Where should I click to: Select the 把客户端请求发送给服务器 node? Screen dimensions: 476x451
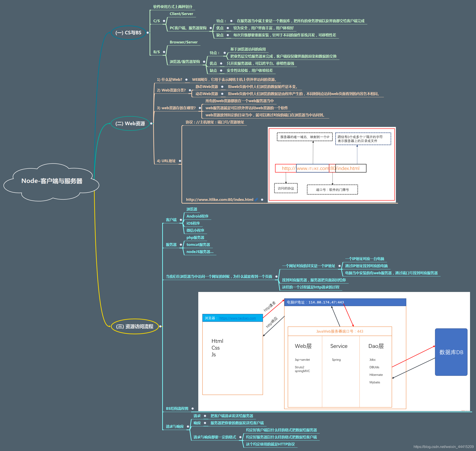tap(232, 416)
